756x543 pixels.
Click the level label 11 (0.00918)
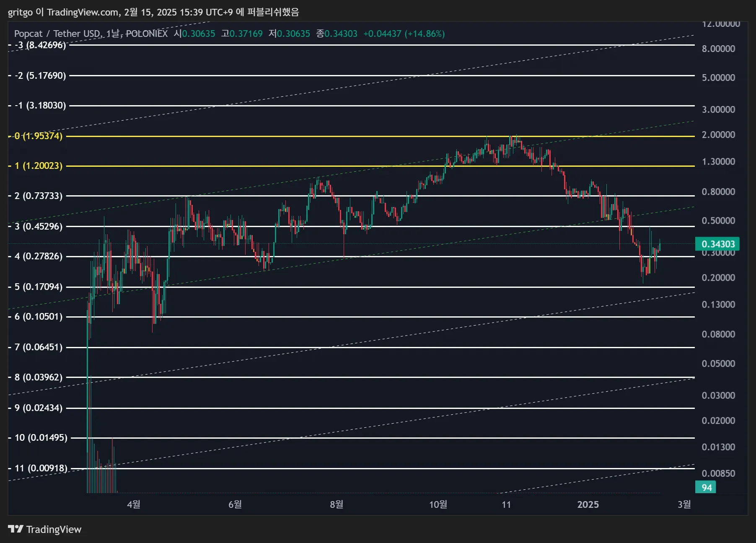tap(41, 468)
